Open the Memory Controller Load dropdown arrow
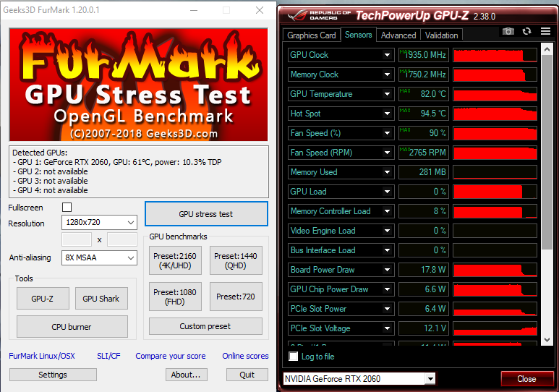Screen dimensions: 559x392 click(x=387, y=211)
